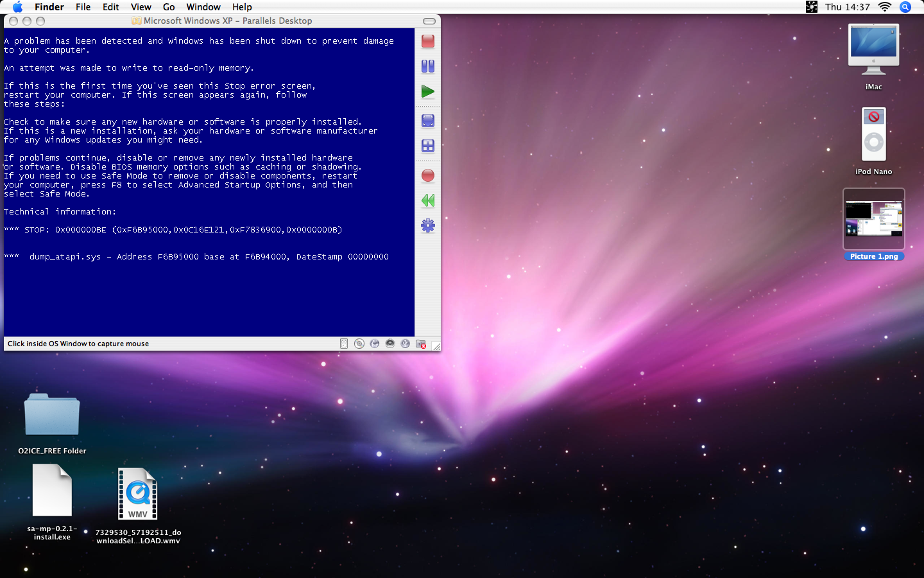
Task: Click the Parallels window title text
Action: click(x=228, y=21)
